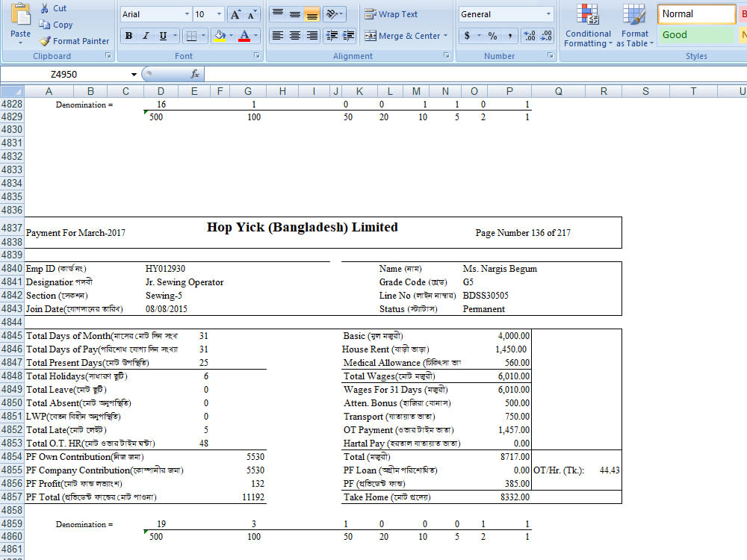This screenshot has height=560, width=747.
Task: Click the Paste clipboard icon
Action: [20, 14]
